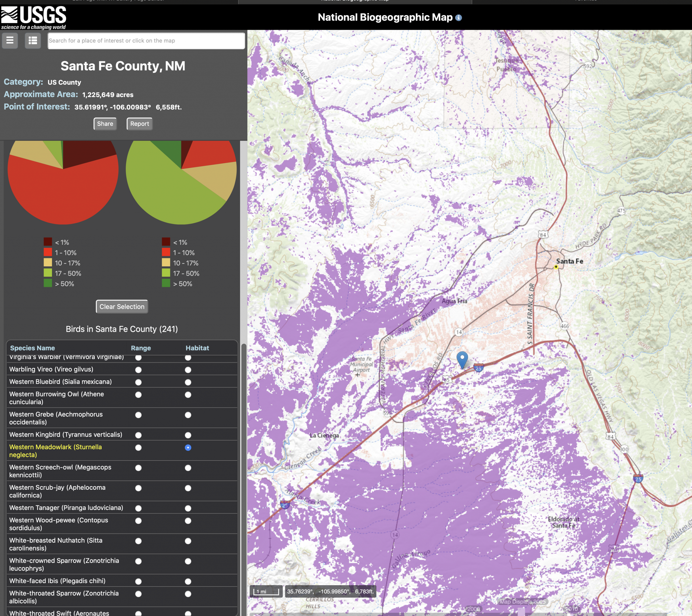Click the blue location pin marker

coord(462,359)
